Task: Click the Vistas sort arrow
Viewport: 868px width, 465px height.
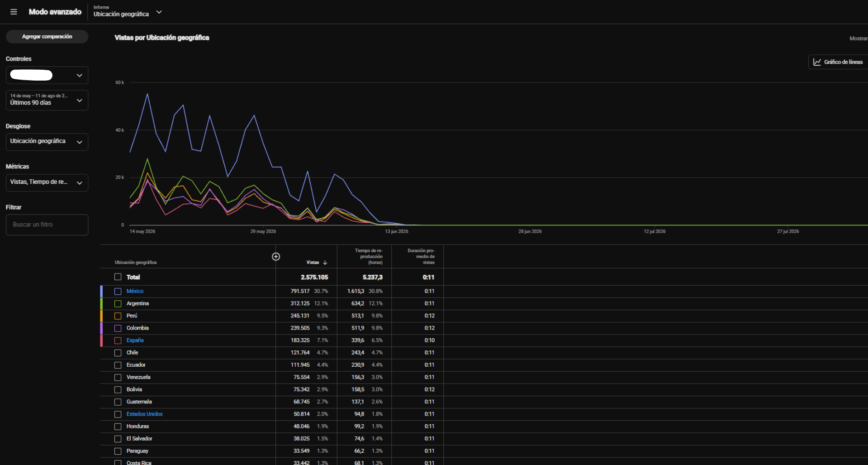Action: pyautogui.click(x=325, y=263)
